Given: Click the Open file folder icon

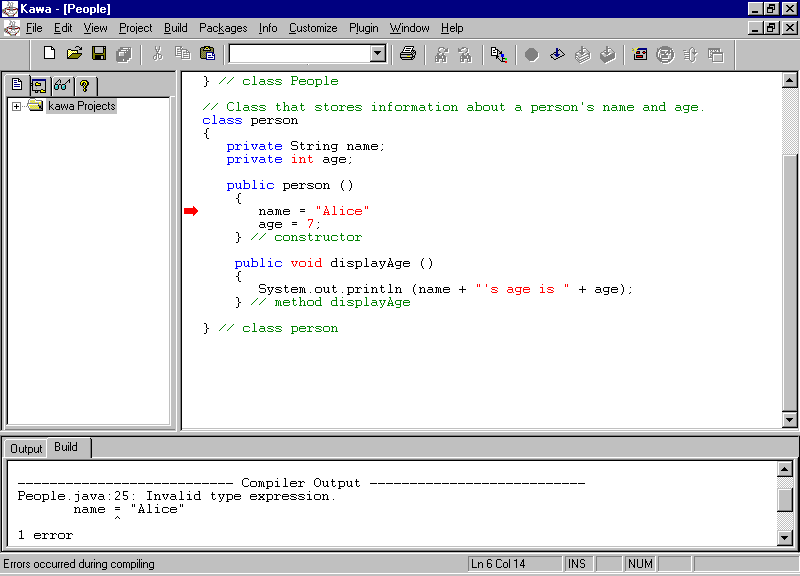Looking at the screenshot, I should click(x=74, y=54).
